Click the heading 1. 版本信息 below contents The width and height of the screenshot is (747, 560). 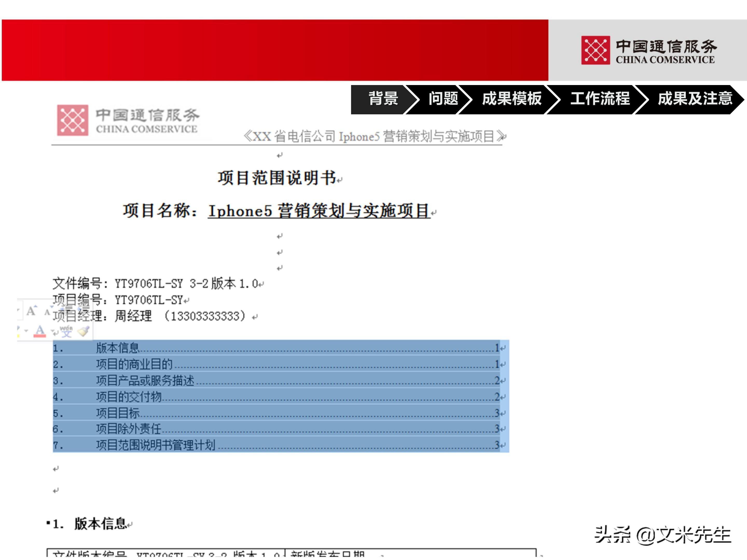(x=89, y=523)
